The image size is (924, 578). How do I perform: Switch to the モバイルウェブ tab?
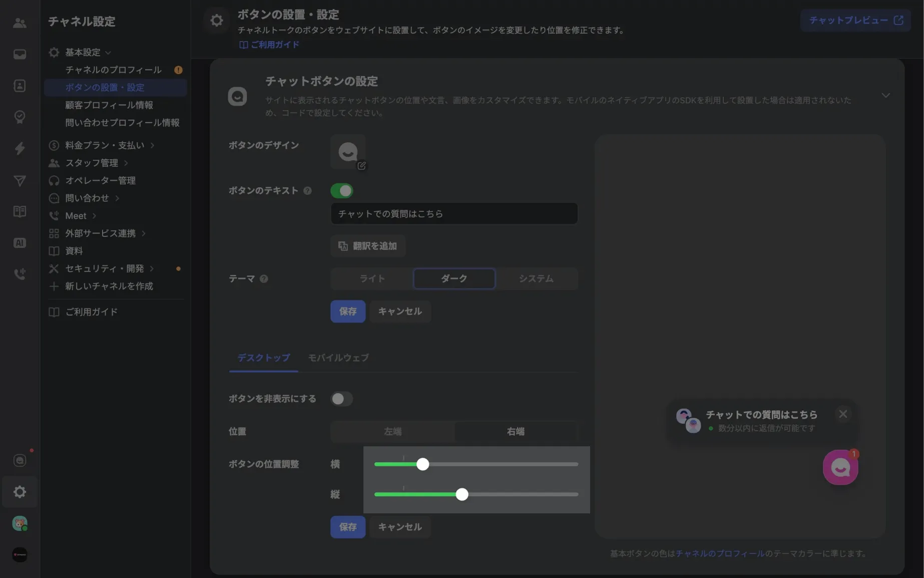point(338,358)
